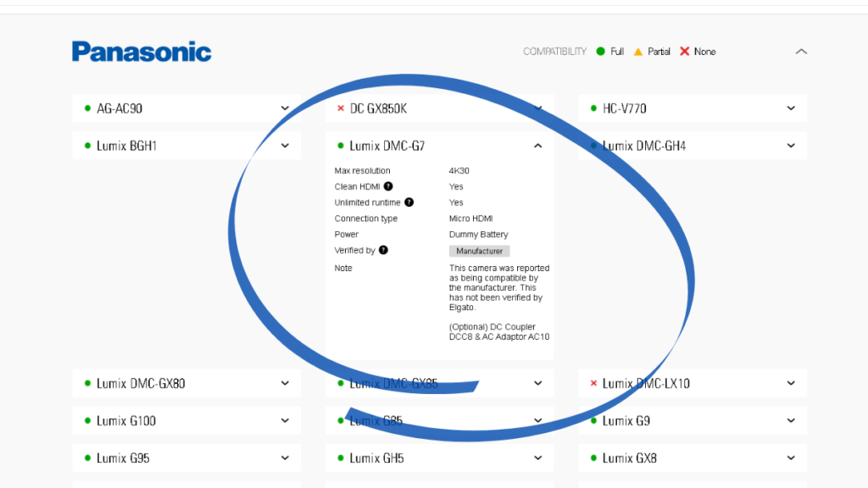
Task: Click the DC Coupler DCC8 optional note
Action: (499, 331)
